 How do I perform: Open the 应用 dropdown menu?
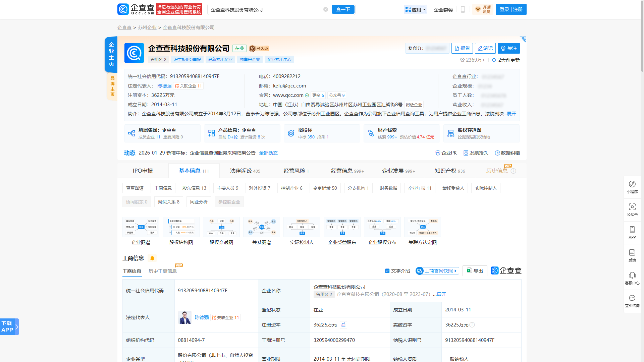coord(416,9)
